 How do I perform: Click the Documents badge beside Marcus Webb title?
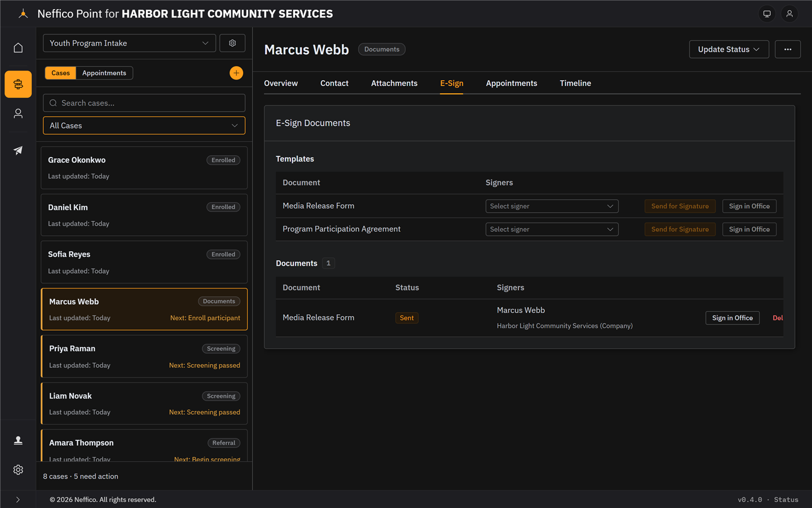click(x=382, y=49)
